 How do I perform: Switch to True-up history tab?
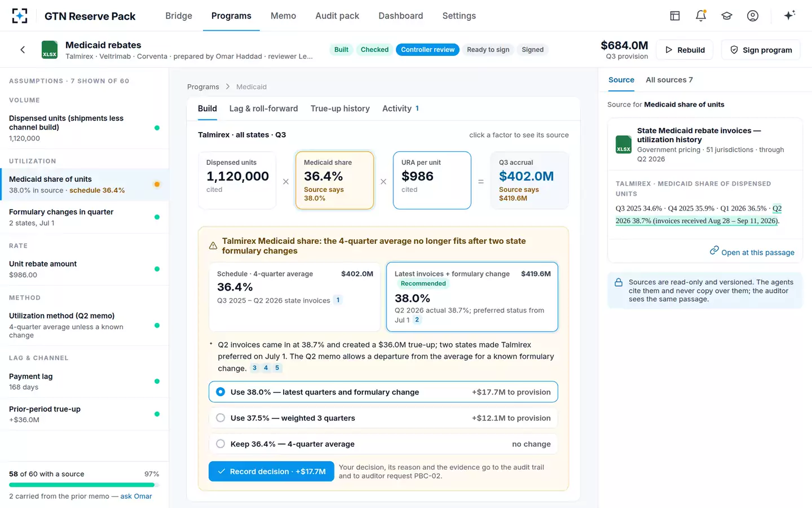click(x=340, y=108)
